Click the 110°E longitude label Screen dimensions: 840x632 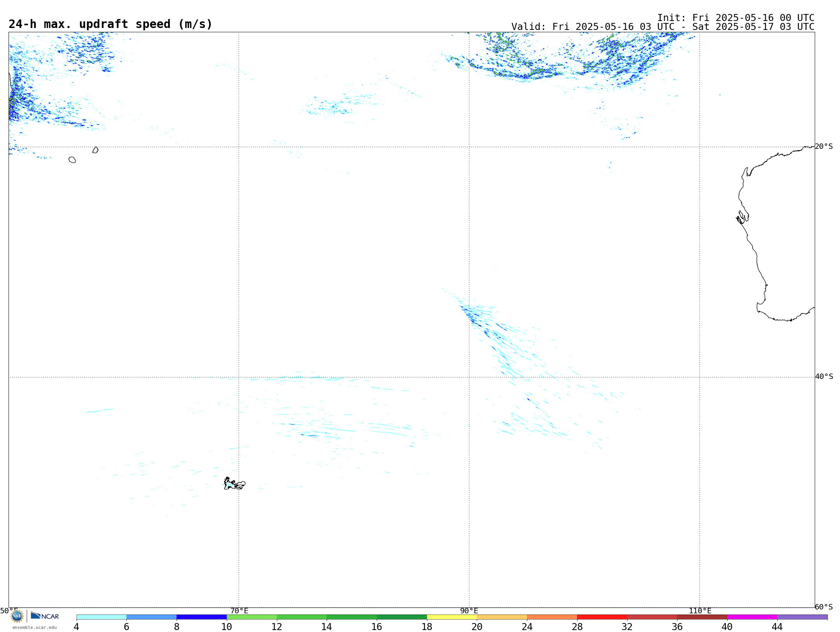pos(700,611)
